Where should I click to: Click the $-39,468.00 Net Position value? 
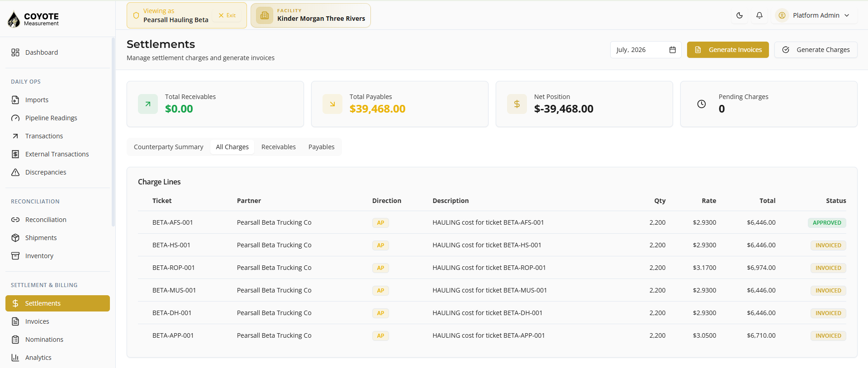pos(564,109)
